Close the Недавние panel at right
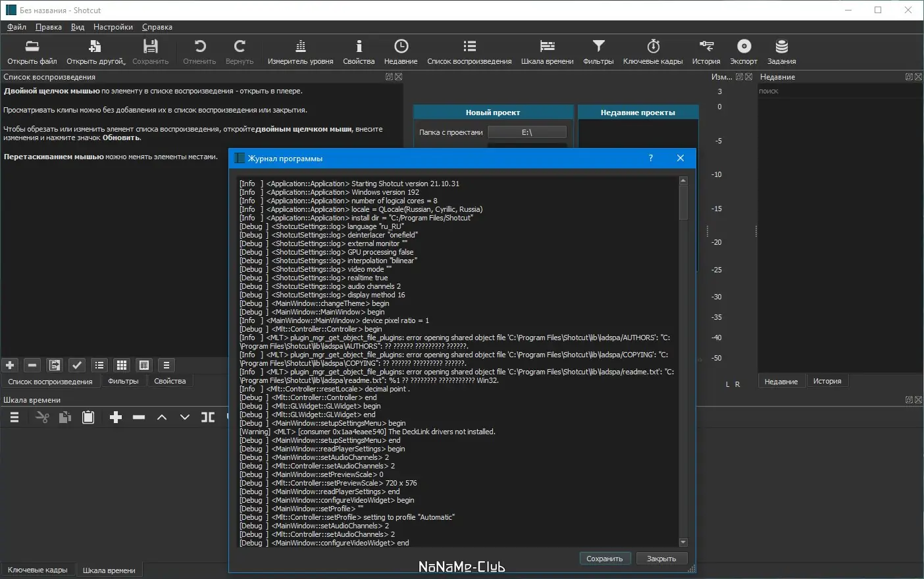This screenshot has height=579, width=924. coord(918,77)
